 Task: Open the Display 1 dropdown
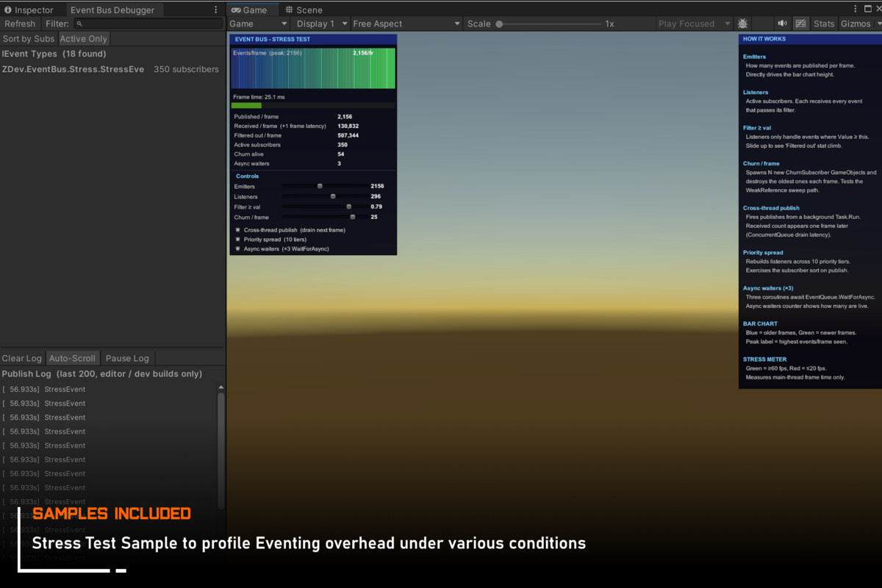(x=322, y=24)
